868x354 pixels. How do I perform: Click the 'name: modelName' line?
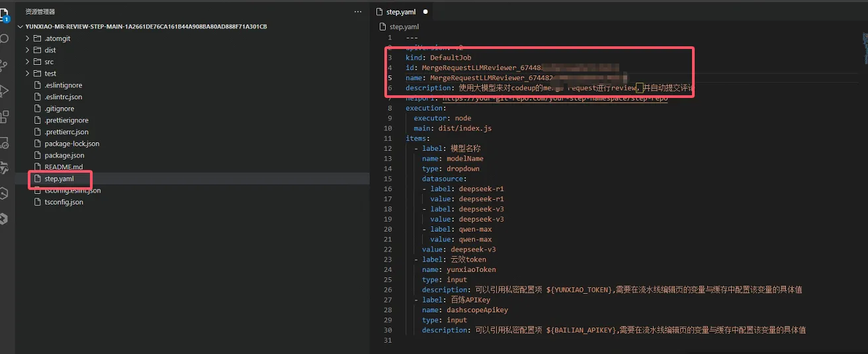(453, 159)
